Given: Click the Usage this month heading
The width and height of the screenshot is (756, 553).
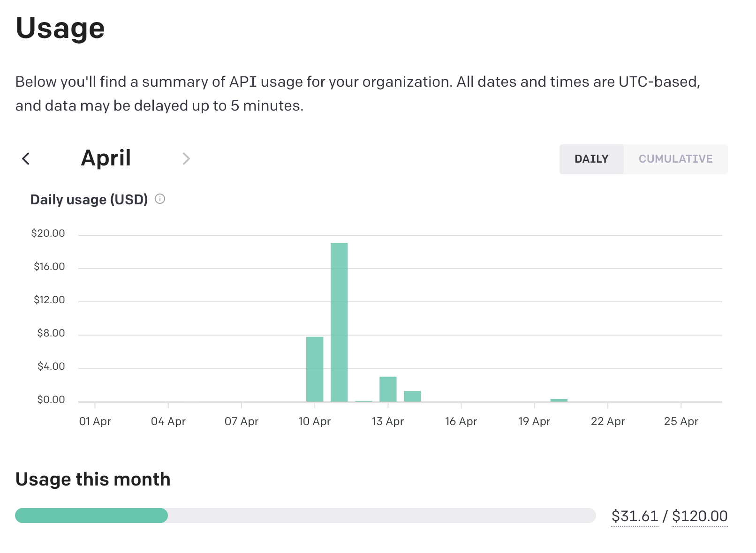Looking at the screenshot, I should tap(92, 479).
